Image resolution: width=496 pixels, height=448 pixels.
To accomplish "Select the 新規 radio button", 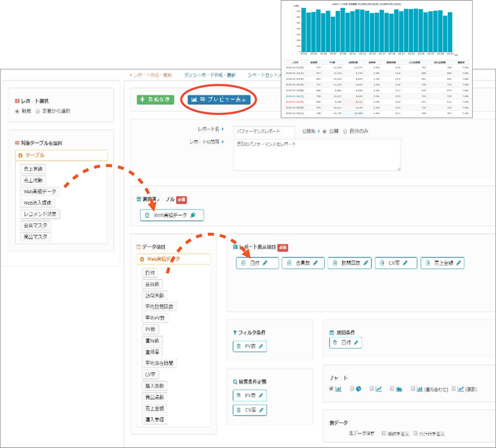I will coord(18,111).
